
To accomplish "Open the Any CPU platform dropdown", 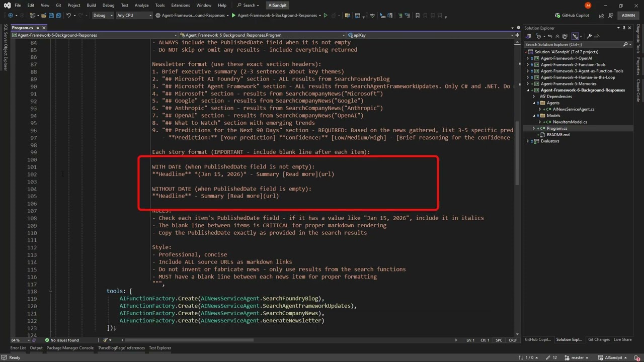I will (134, 16).
